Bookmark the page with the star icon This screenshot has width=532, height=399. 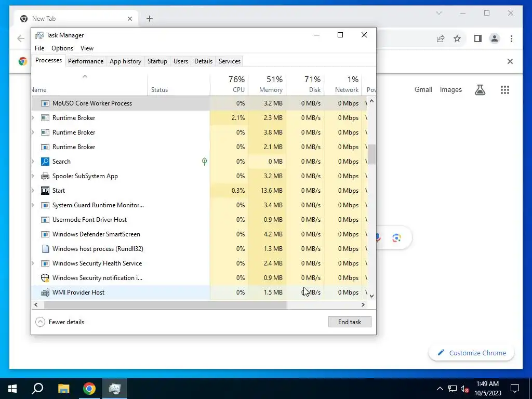(457, 38)
